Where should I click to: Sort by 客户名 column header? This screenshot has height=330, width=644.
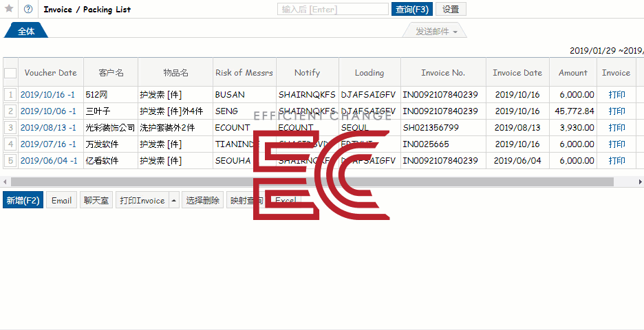point(111,73)
